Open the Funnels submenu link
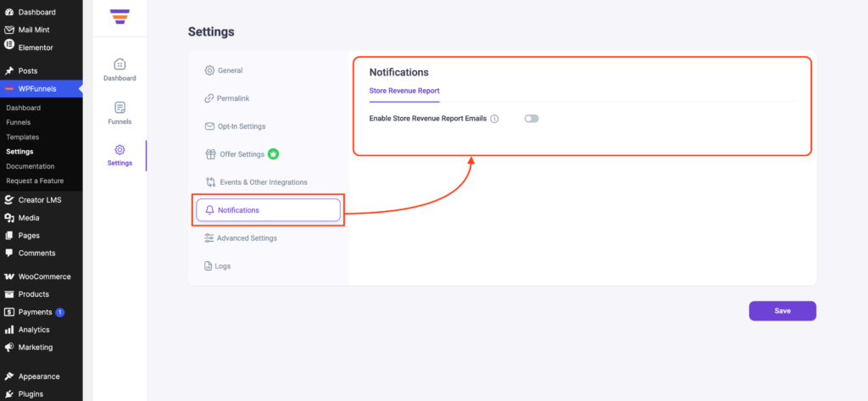 pos(19,122)
